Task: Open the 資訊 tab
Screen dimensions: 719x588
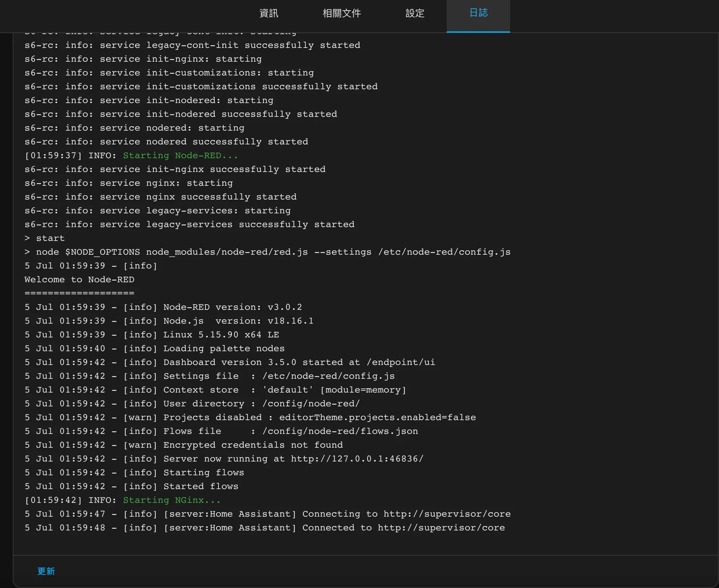Action: [x=269, y=13]
